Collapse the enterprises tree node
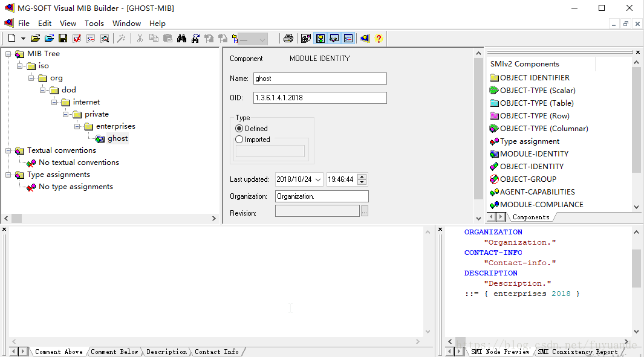 coord(77,126)
